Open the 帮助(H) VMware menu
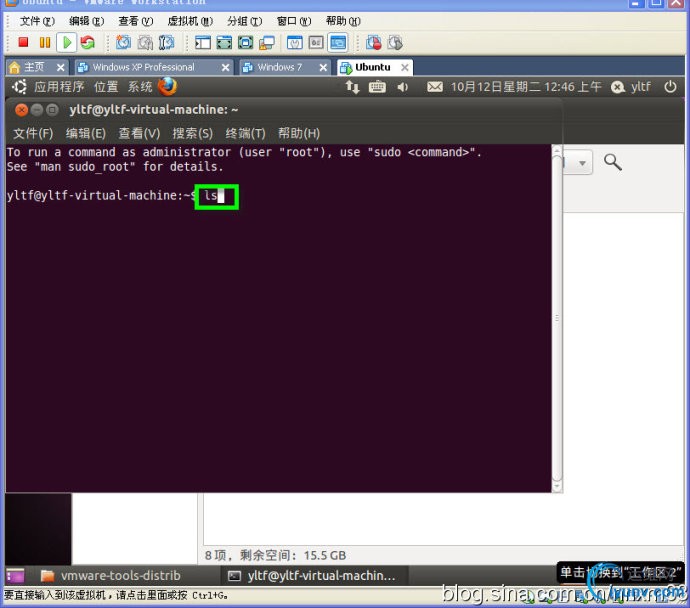 [x=343, y=21]
